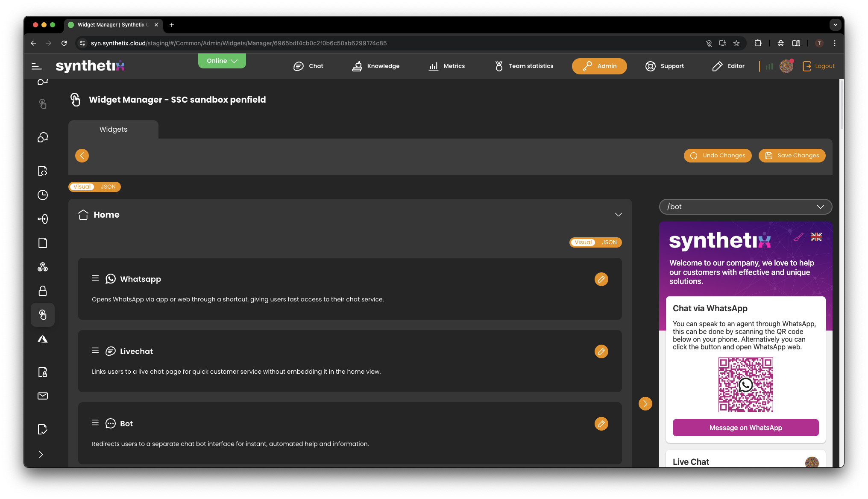This screenshot has height=499, width=868.
Task: Collapse the Home section chevron
Action: click(x=618, y=215)
